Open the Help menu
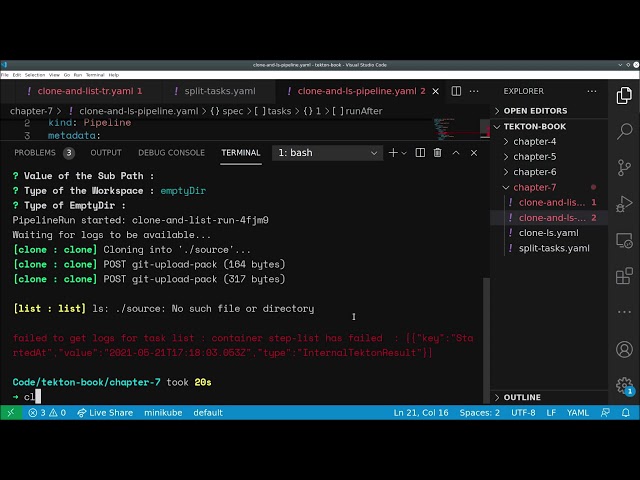Image resolution: width=640 pixels, height=480 pixels. (114, 75)
